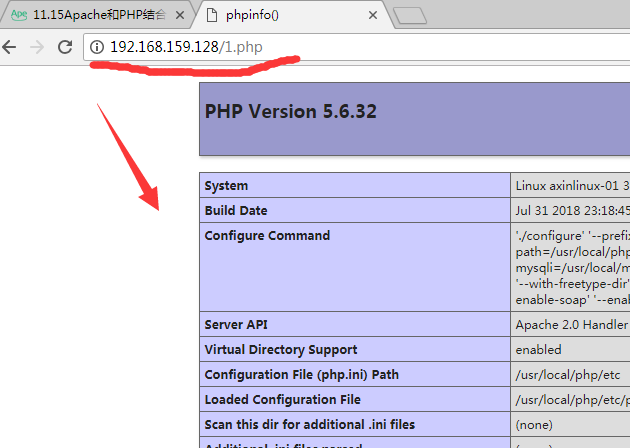
Task: Click the Apache 2.0 Handler value
Action: (572, 325)
